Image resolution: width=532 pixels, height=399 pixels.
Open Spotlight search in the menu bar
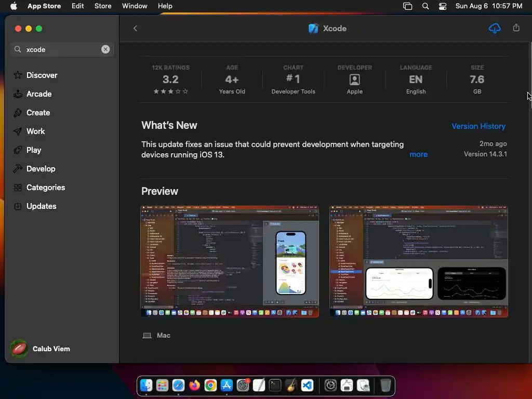425,6
